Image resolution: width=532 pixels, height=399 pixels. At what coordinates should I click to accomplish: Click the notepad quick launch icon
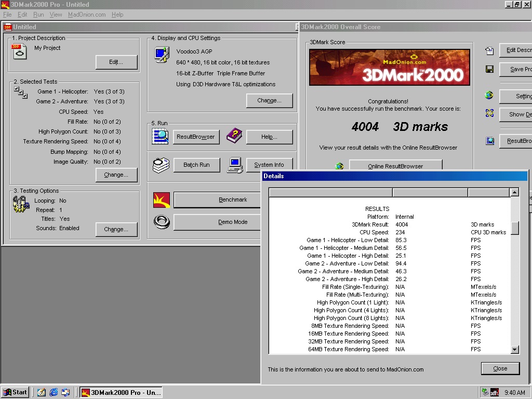click(x=42, y=392)
